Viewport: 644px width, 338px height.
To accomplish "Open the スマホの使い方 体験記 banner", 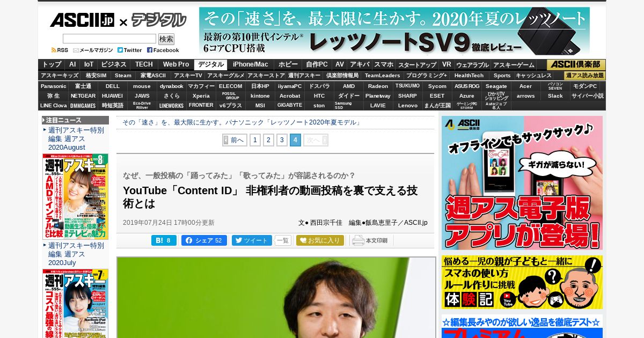I will [522, 282].
